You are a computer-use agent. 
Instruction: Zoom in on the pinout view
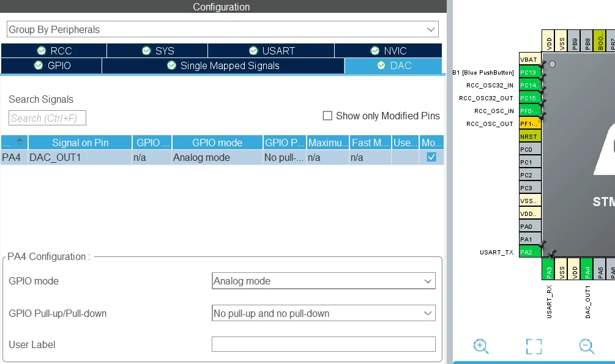[x=481, y=346]
